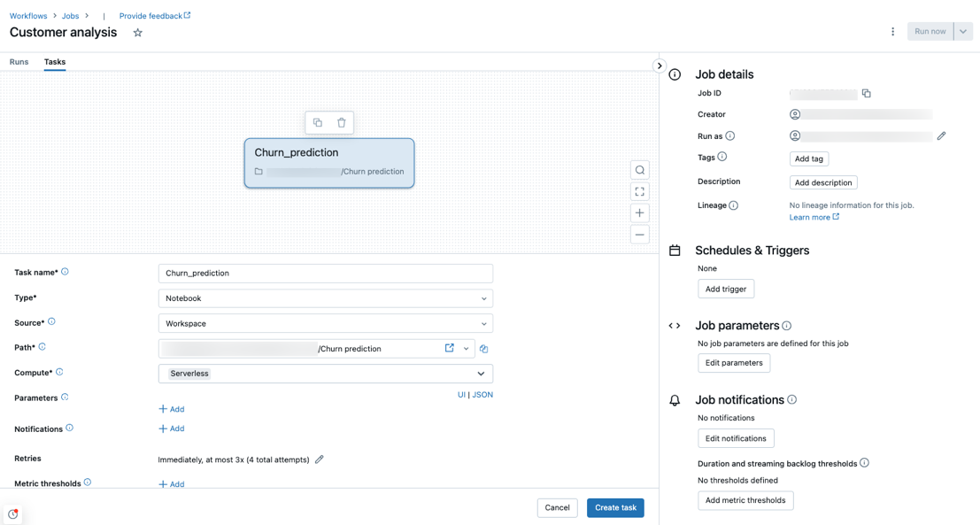Delete the Churn_prediction task using trash icon
Screen dimensions: 980x525
coord(342,121)
